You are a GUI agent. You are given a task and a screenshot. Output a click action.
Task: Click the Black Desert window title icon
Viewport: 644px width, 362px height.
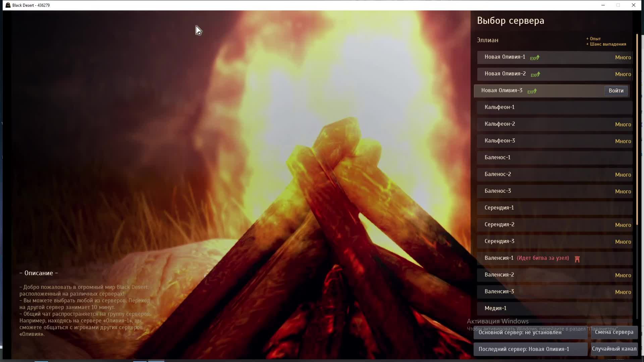click(x=8, y=5)
